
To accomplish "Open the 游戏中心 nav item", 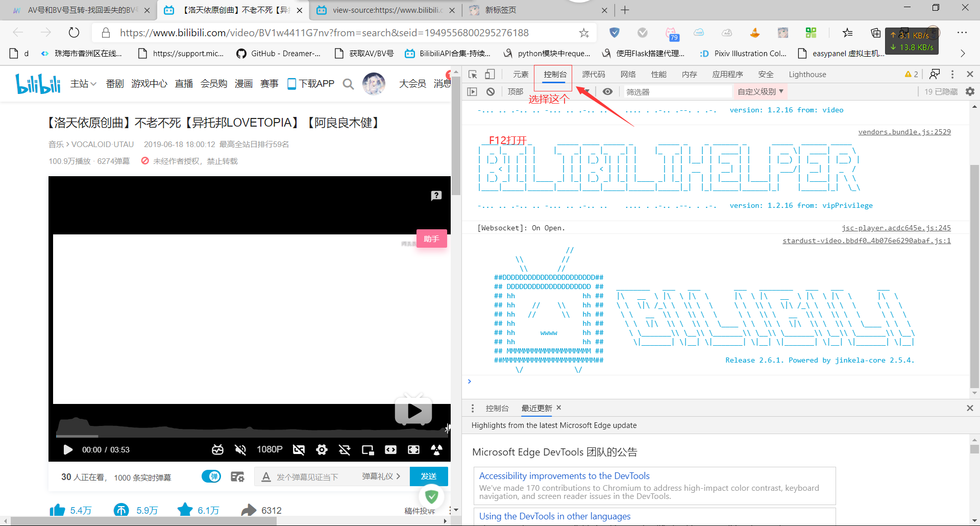I will [149, 84].
